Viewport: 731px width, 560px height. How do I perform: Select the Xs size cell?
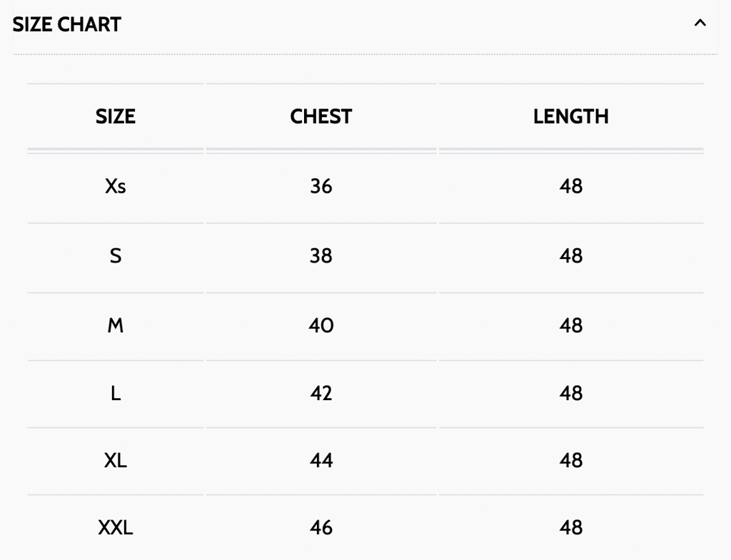pos(116,186)
